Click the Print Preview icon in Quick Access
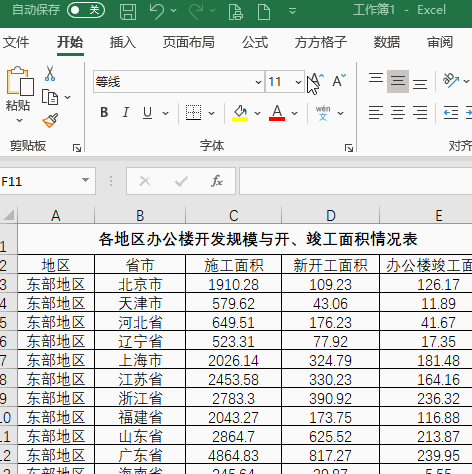472x474 pixels. pos(236,12)
